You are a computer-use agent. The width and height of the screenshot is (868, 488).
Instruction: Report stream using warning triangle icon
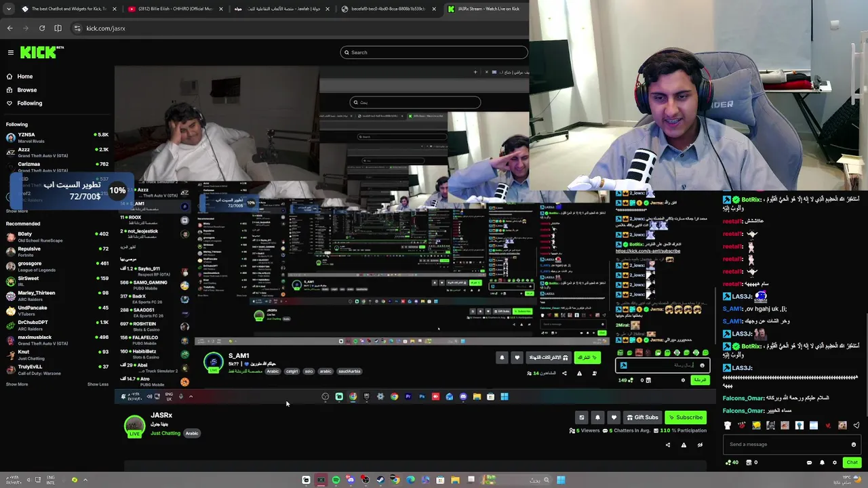point(684,445)
